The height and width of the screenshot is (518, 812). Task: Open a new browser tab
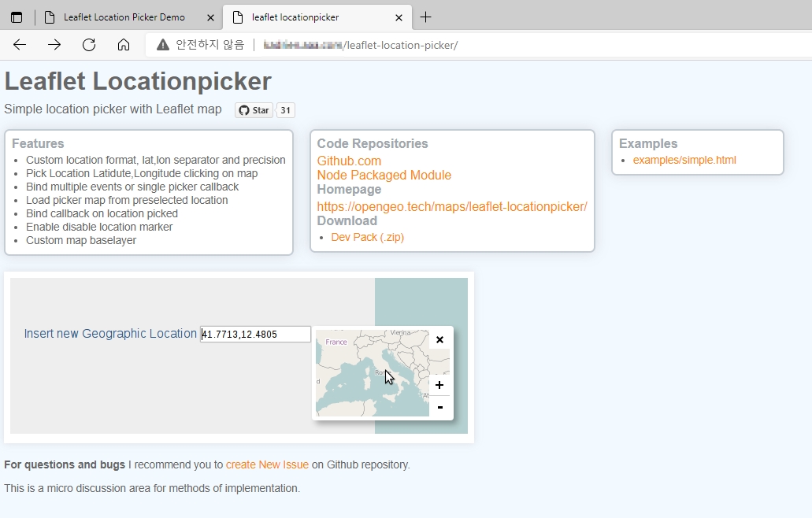pyautogui.click(x=425, y=17)
